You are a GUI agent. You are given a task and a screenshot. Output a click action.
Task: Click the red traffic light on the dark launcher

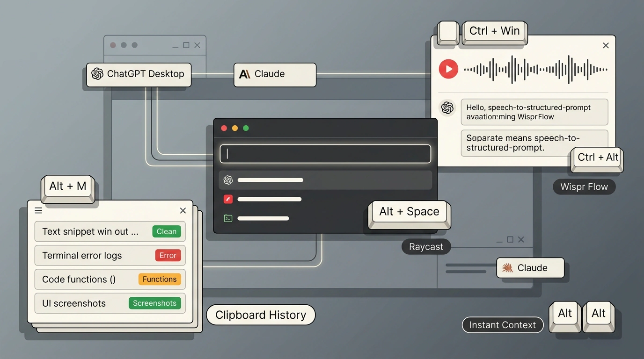pos(224,128)
